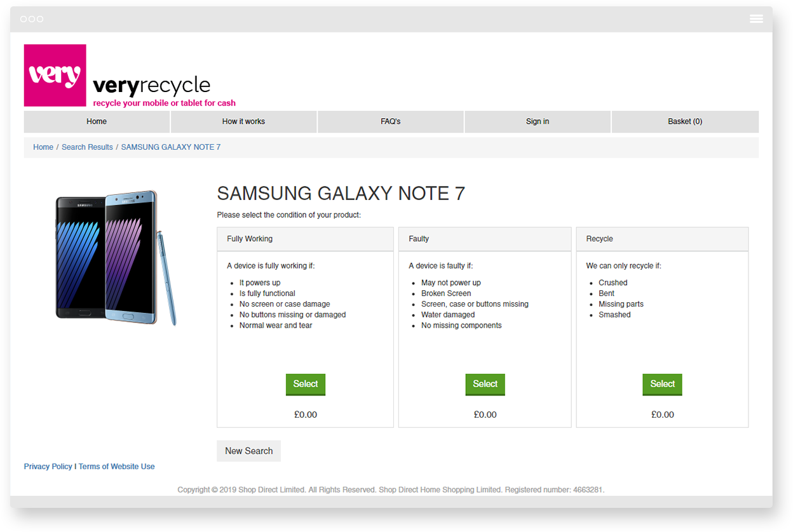Open the Privacy Policy link

click(48, 467)
